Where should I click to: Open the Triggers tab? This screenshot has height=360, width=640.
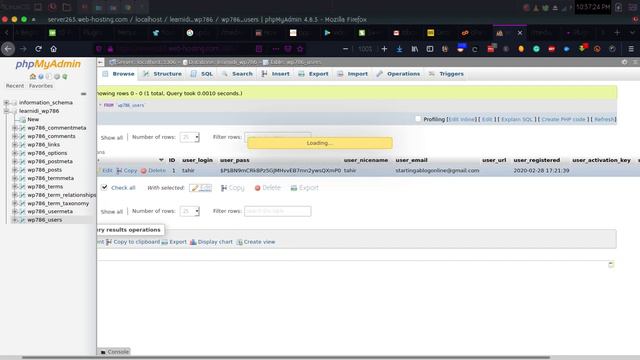click(x=446, y=74)
